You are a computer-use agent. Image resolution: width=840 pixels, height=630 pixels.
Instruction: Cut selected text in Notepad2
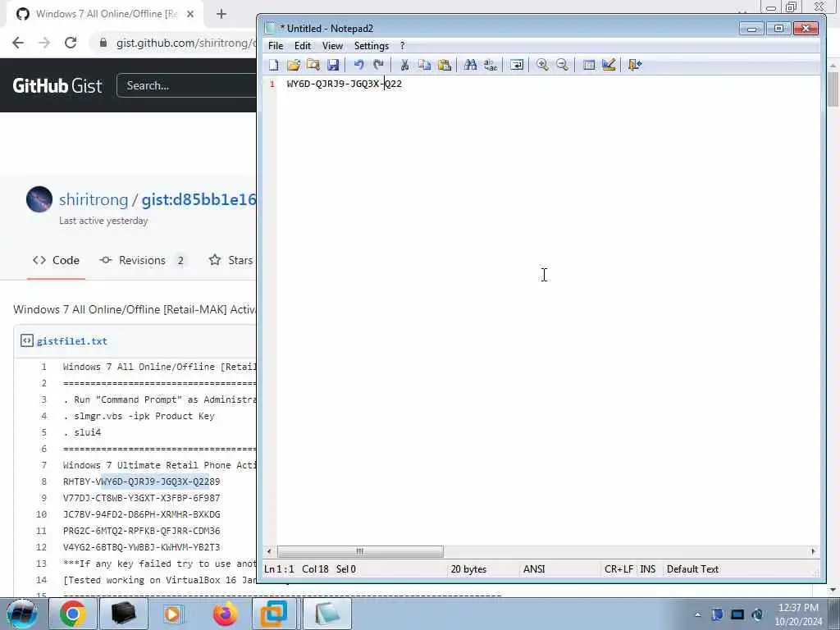tap(405, 65)
